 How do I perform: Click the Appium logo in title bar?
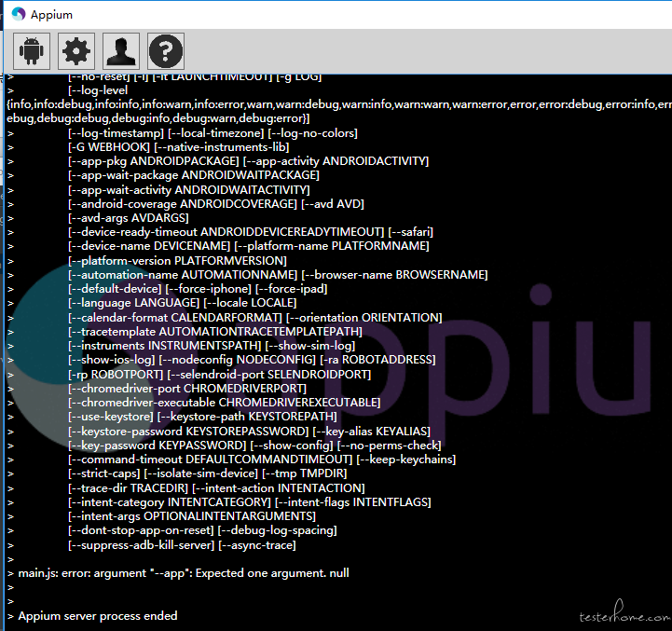pos(19,14)
